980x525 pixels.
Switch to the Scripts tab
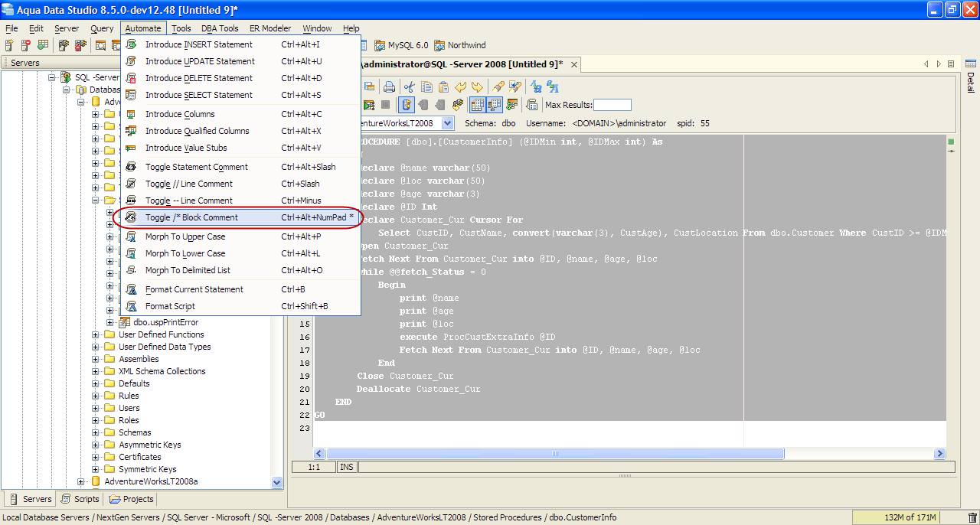point(80,499)
